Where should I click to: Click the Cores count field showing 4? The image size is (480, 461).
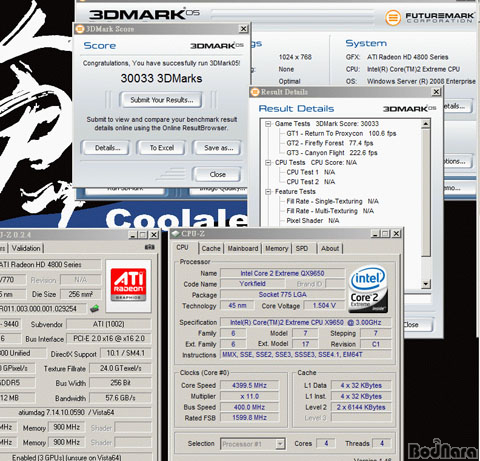click(x=326, y=444)
